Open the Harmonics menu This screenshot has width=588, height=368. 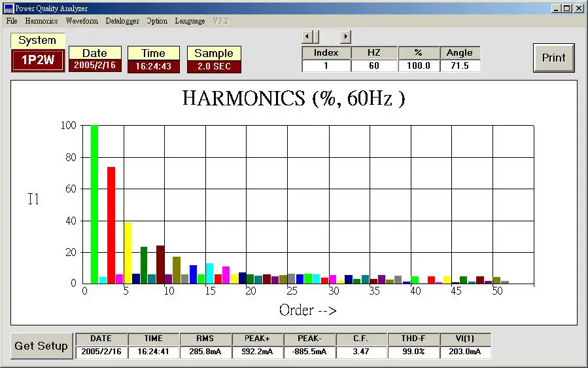click(x=41, y=21)
